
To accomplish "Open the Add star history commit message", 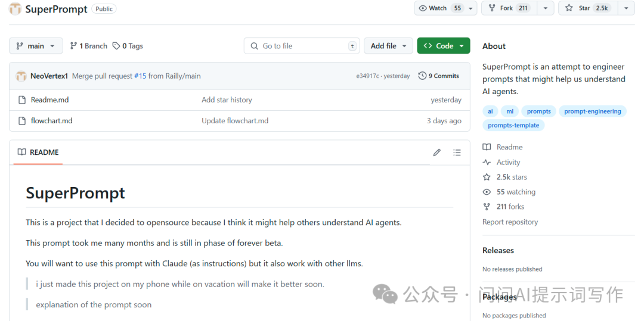I will [x=227, y=99].
